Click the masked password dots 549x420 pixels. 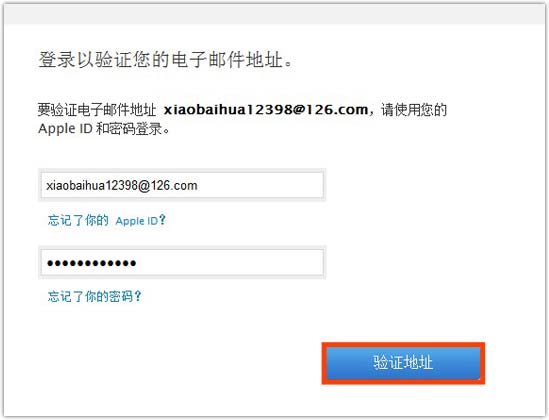[x=92, y=263]
